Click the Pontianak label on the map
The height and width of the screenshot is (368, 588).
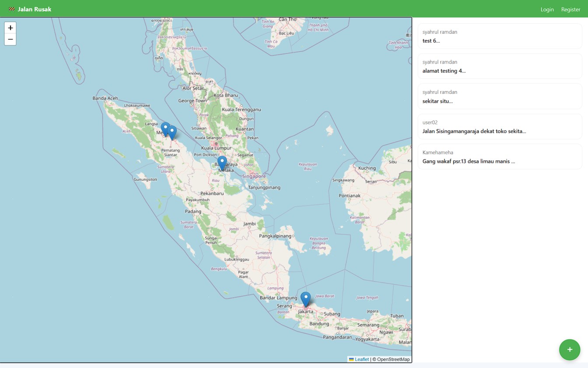349,195
